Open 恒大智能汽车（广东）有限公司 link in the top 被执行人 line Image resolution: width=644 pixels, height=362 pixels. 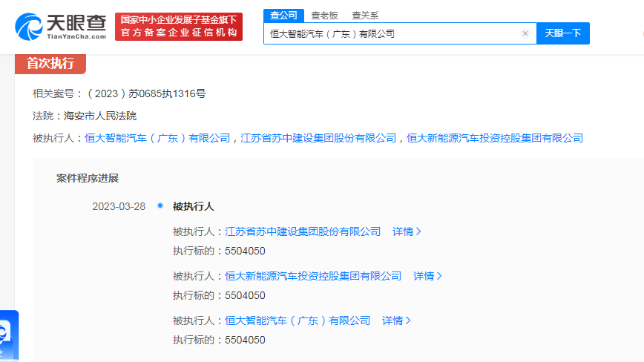click(157, 138)
